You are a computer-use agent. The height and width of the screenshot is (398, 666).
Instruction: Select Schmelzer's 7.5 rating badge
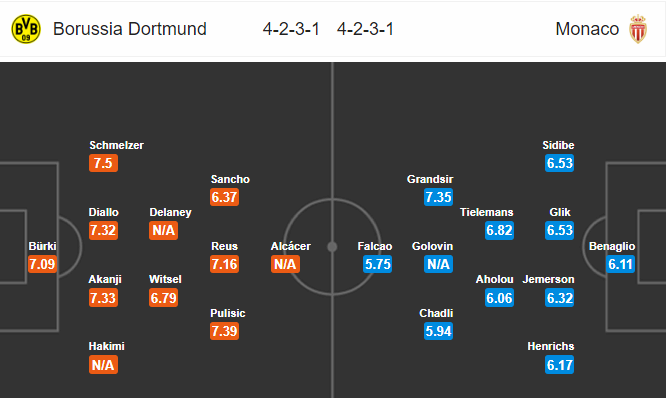tap(103, 163)
